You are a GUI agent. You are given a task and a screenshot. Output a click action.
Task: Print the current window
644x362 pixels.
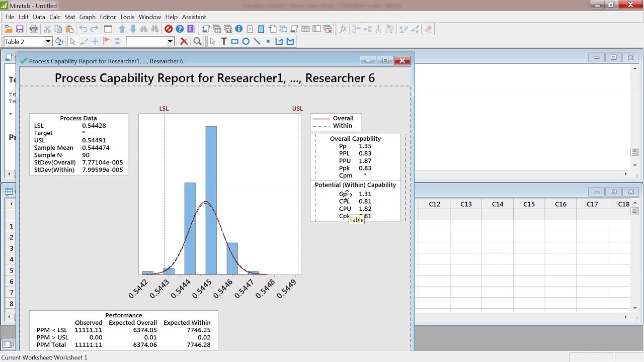(33, 29)
